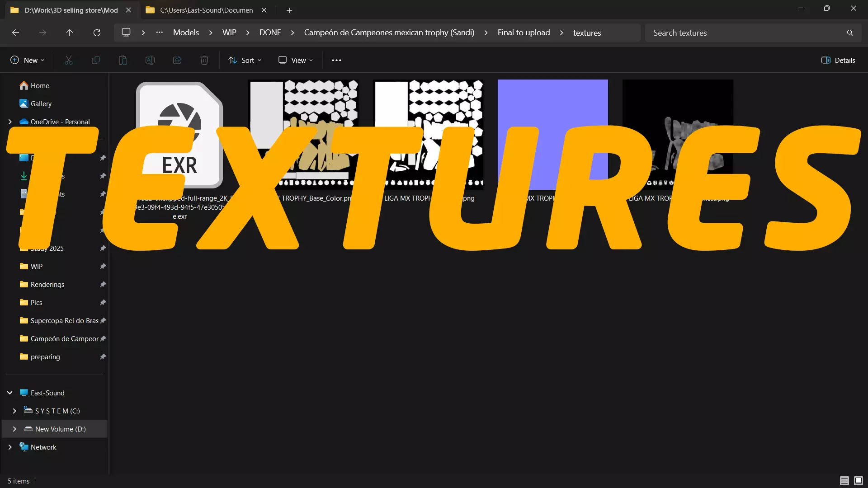Refresh the current folder view
Image resolution: width=868 pixels, height=488 pixels.
tap(97, 33)
